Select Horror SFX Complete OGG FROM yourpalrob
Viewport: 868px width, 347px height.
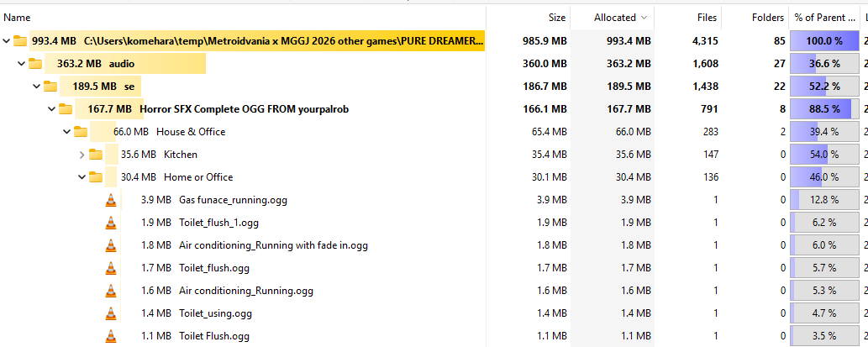pyautogui.click(x=245, y=109)
